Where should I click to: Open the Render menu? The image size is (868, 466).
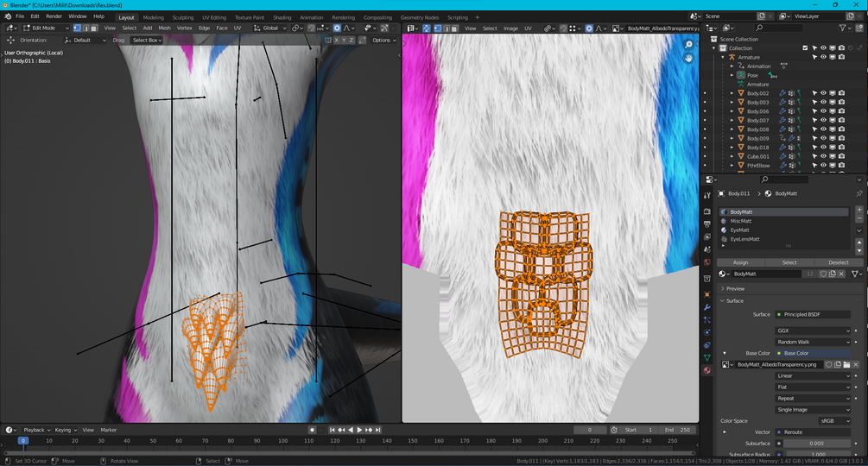tap(54, 16)
